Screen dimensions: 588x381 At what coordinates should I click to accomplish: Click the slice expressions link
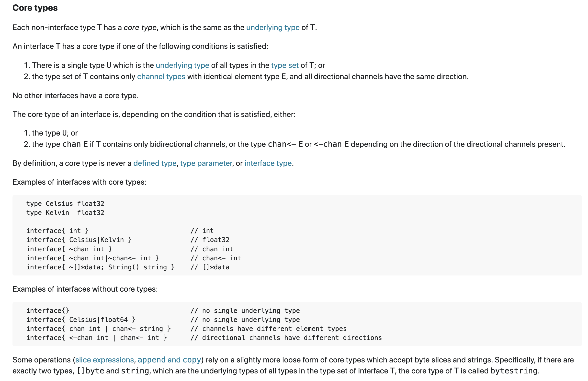[x=104, y=360]
